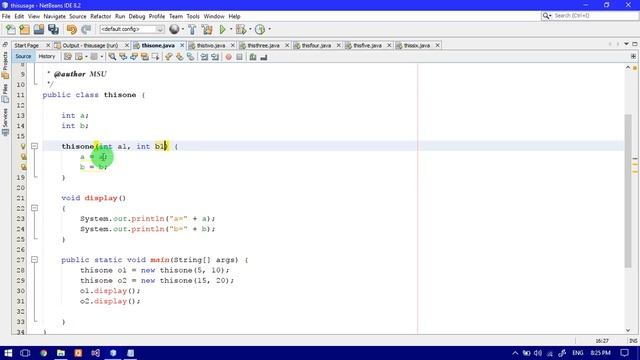Image resolution: width=640 pixels, height=360 pixels.
Task: Click the Last Edit editor toolbar icon
Action: tap(68, 57)
